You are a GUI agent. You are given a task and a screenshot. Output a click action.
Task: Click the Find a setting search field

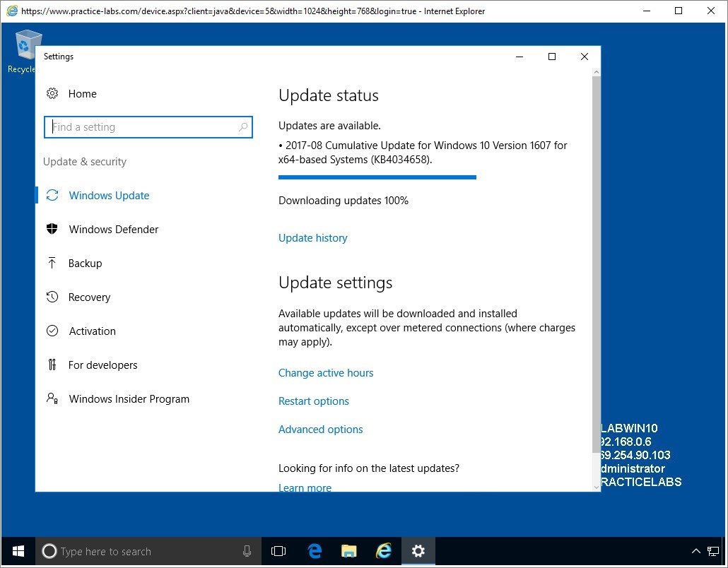(141, 127)
